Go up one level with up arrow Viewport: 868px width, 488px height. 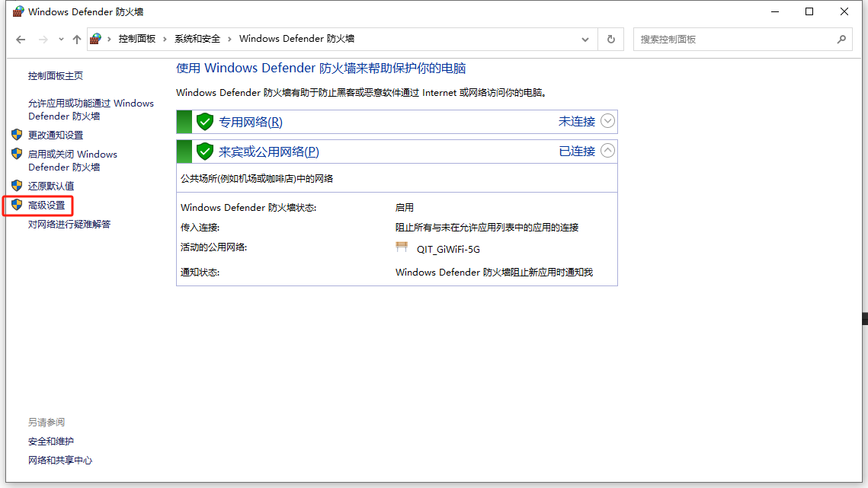77,40
